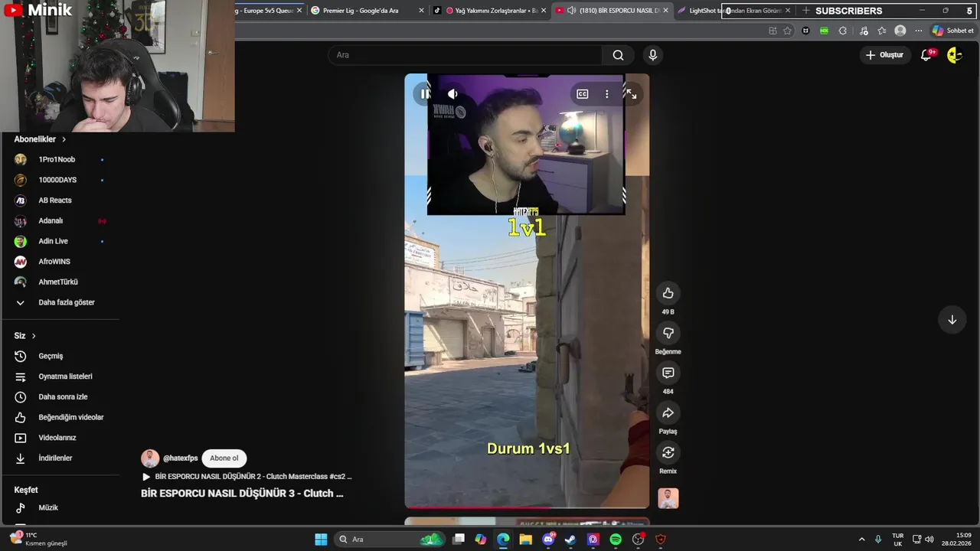Viewport: 980px width, 551px height.
Task: Close the 'Premier Lig' tab
Action: point(421,11)
